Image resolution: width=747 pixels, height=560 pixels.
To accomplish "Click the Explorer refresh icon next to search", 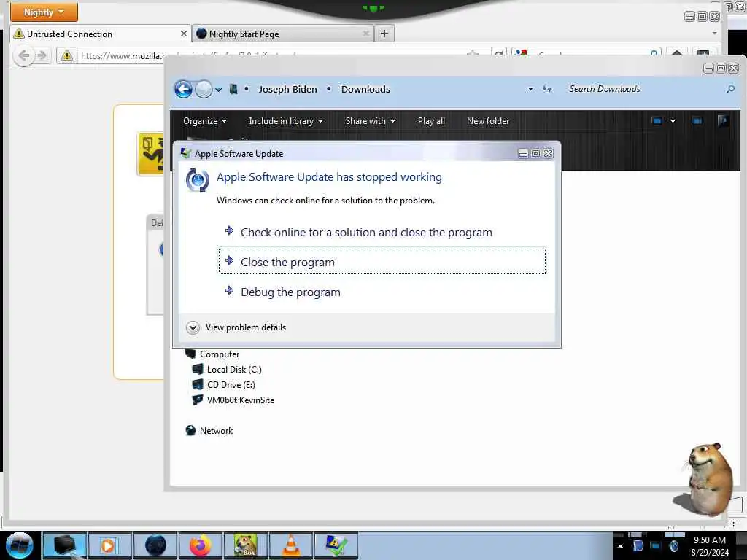I will pyautogui.click(x=547, y=89).
